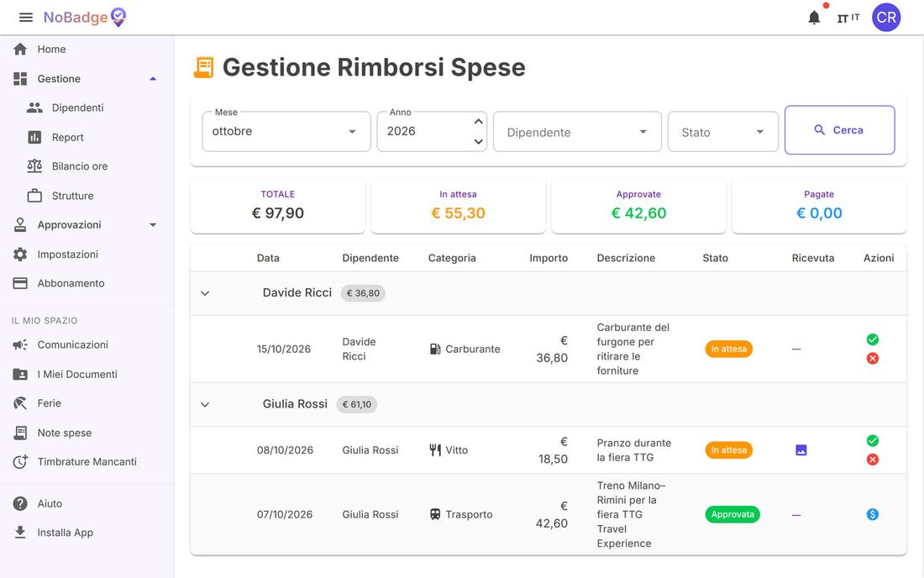Click the NoBadge logo
This screenshot has height=578, width=924.
coord(85,18)
